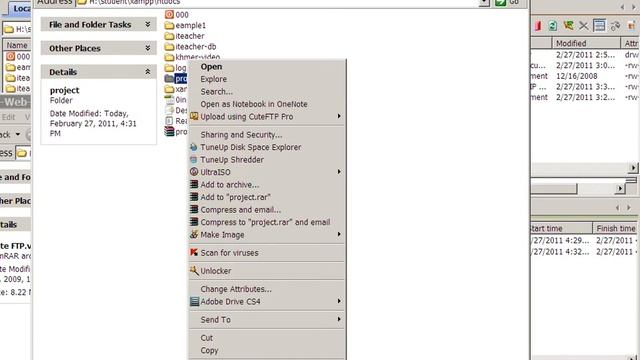Click right scroll arrow of remote list
The height and width of the screenshot is (360, 640).
(x=633, y=168)
